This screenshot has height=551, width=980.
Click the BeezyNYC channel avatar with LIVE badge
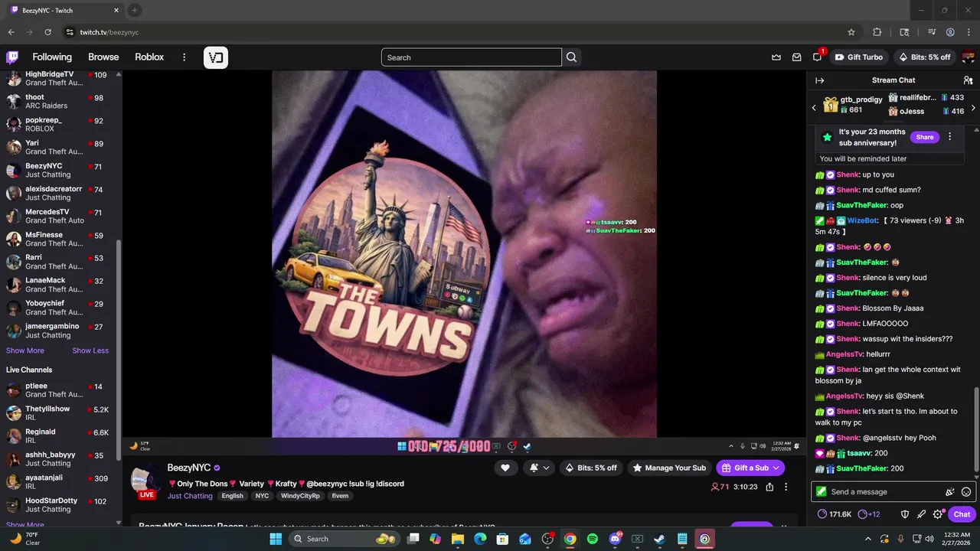(x=145, y=482)
